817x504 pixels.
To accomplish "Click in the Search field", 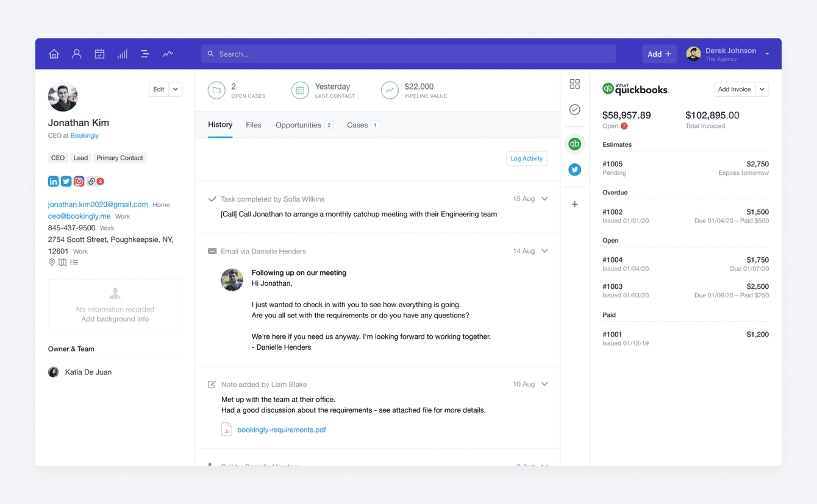I will click(x=408, y=54).
